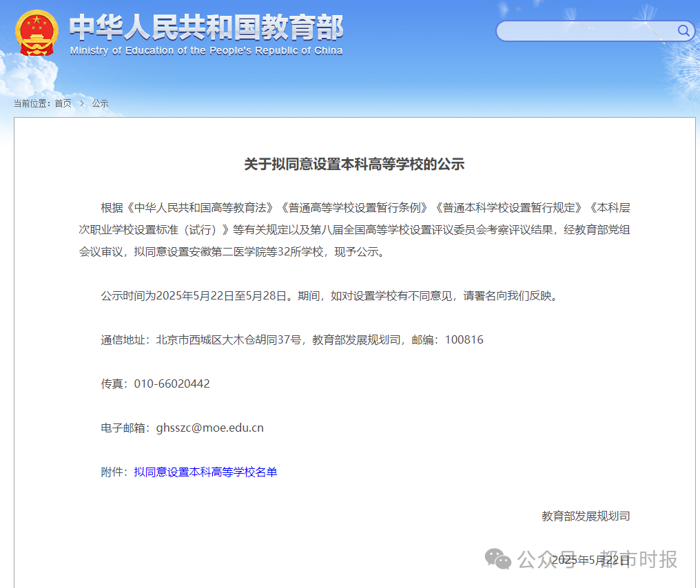Image resolution: width=700 pixels, height=588 pixels.
Task: Click the 公示时间 paragraph text
Action: [x=329, y=295]
